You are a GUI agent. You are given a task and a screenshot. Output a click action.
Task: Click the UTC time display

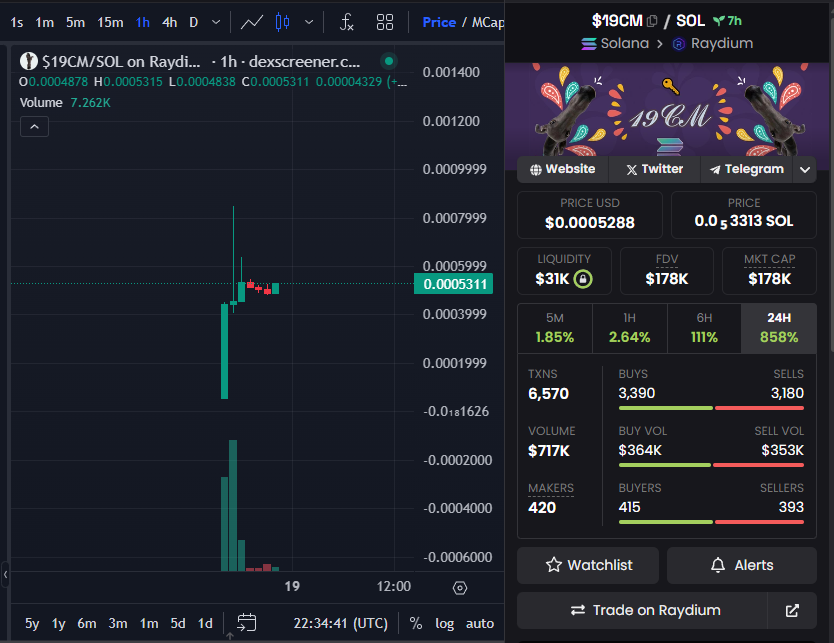340,623
